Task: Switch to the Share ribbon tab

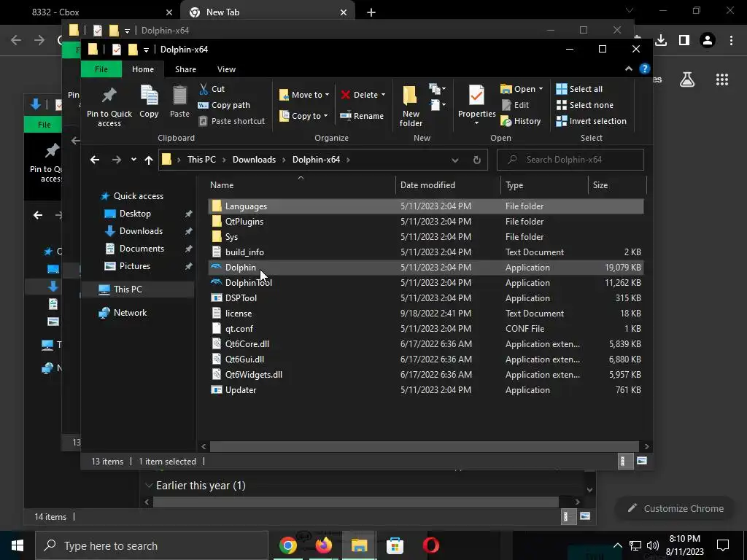Action: point(185,69)
